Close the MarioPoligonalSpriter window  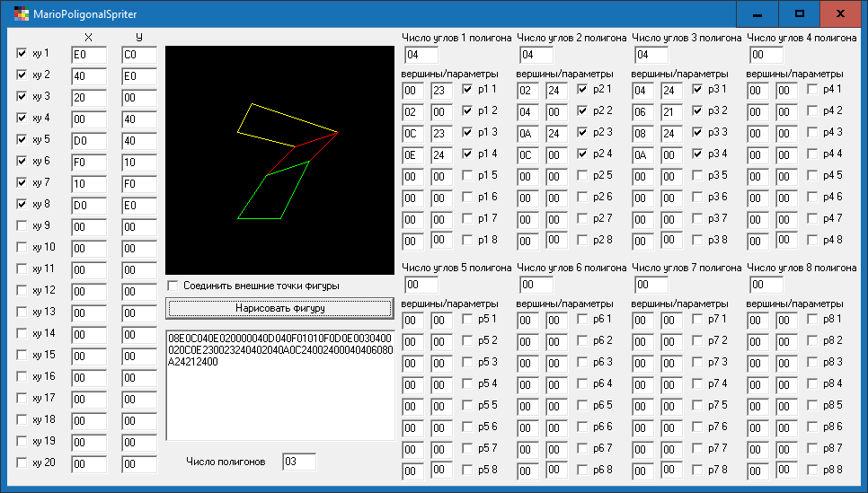(840, 13)
